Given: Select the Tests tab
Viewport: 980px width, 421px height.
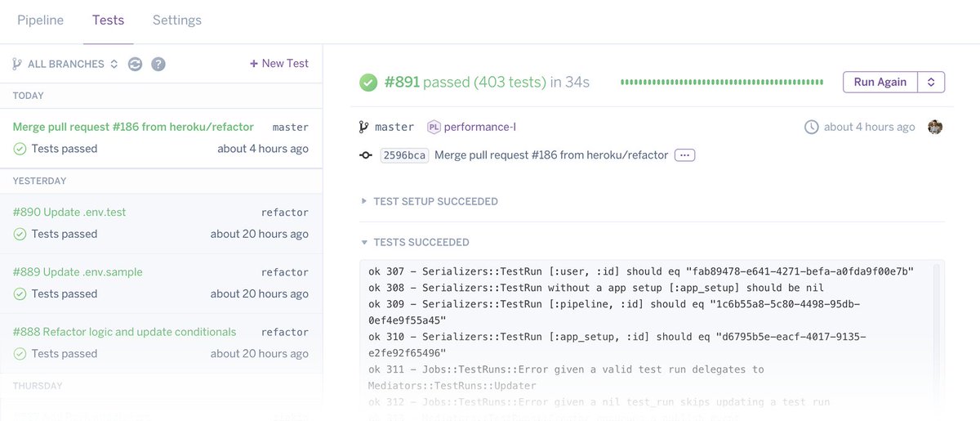Looking at the screenshot, I should pos(108,20).
